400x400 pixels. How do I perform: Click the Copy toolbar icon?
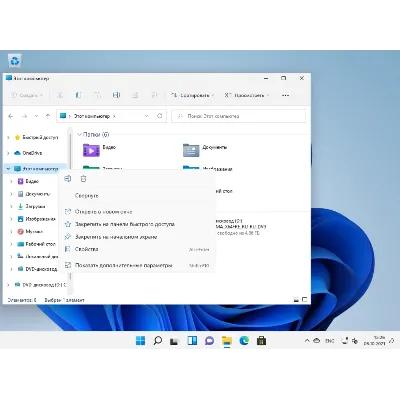pyautogui.click(x=78, y=95)
